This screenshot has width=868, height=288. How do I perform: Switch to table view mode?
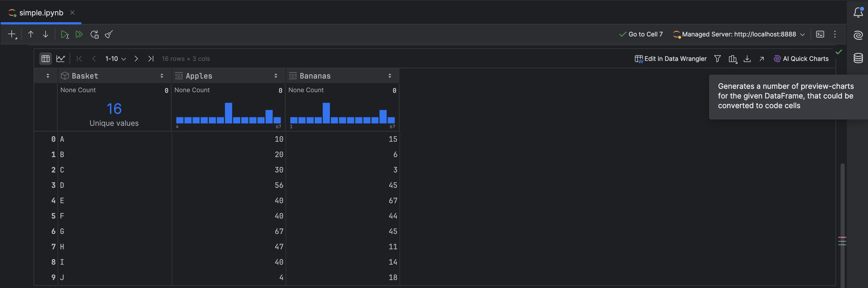(46, 59)
